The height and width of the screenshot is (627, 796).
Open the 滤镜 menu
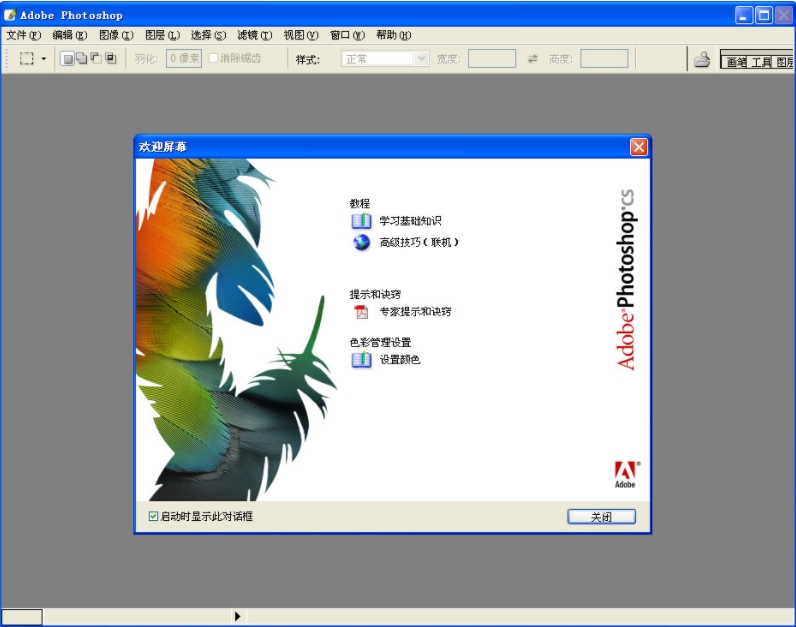(x=255, y=35)
